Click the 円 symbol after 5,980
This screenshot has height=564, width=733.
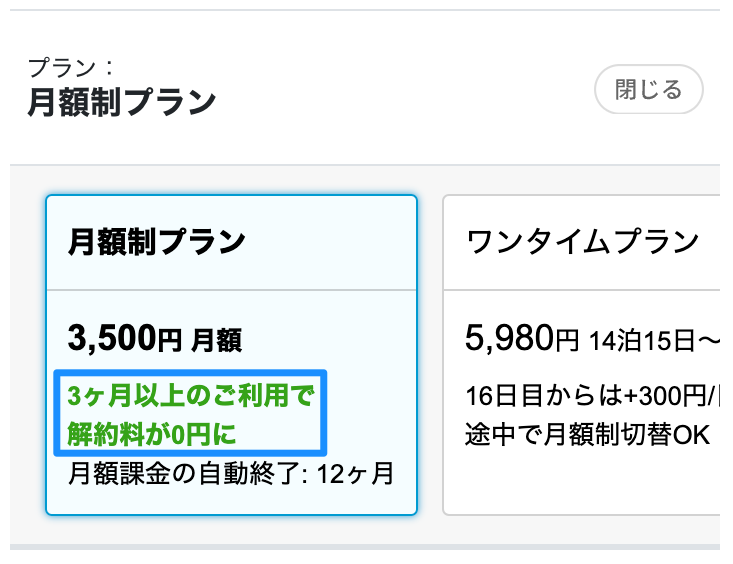point(566,341)
